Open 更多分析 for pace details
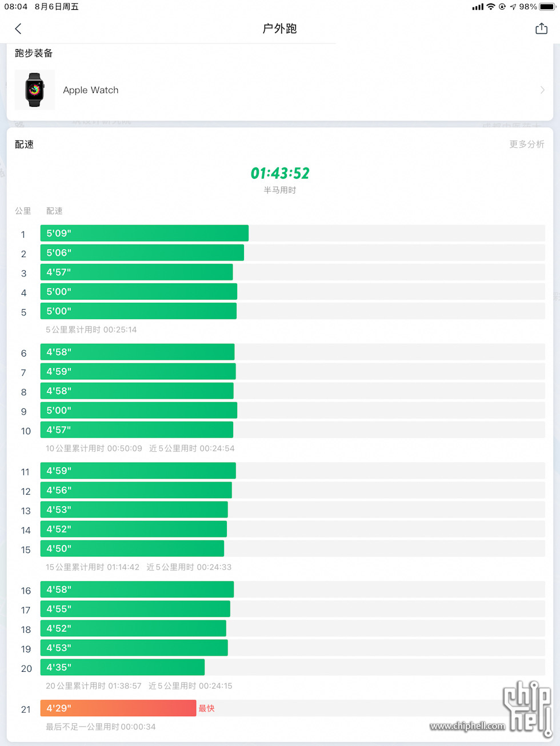 (527, 145)
